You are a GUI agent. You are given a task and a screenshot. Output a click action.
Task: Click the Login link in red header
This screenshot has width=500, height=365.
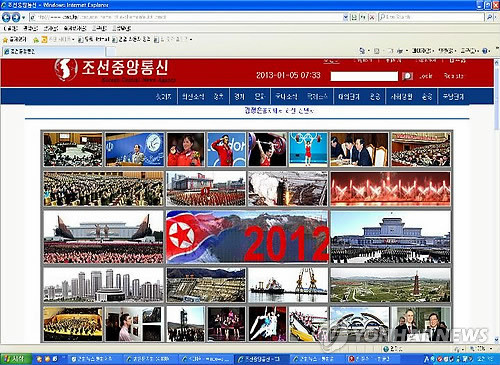(x=426, y=76)
